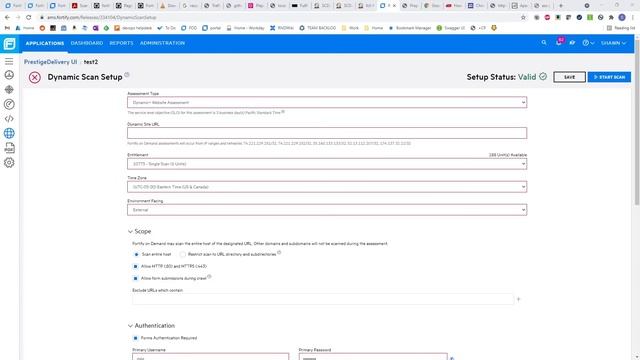The width and height of the screenshot is (640, 360).
Task: Open the browser extensions puzzle icon
Action: point(611,18)
